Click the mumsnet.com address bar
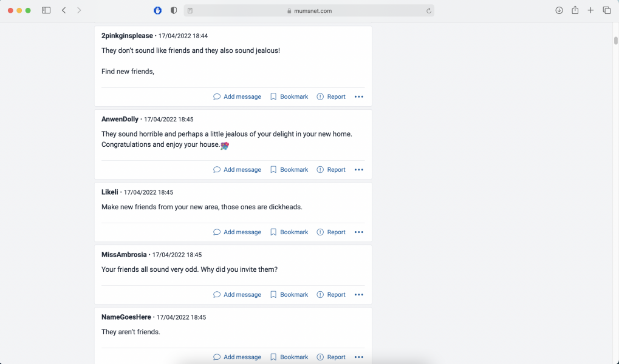Screen dimensions: 619x364 (309, 10)
